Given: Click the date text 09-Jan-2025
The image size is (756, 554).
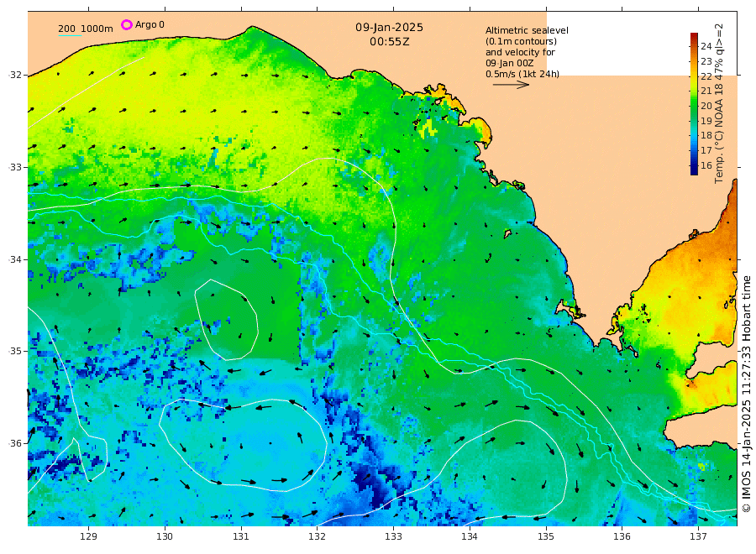Looking at the screenshot, I should coord(389,28).
